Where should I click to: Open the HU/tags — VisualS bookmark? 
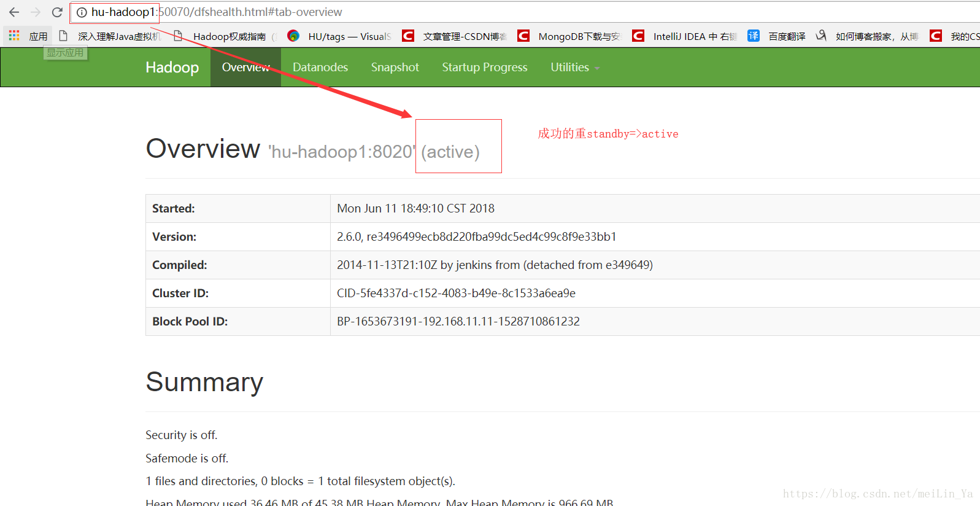[x=339, y=36]
